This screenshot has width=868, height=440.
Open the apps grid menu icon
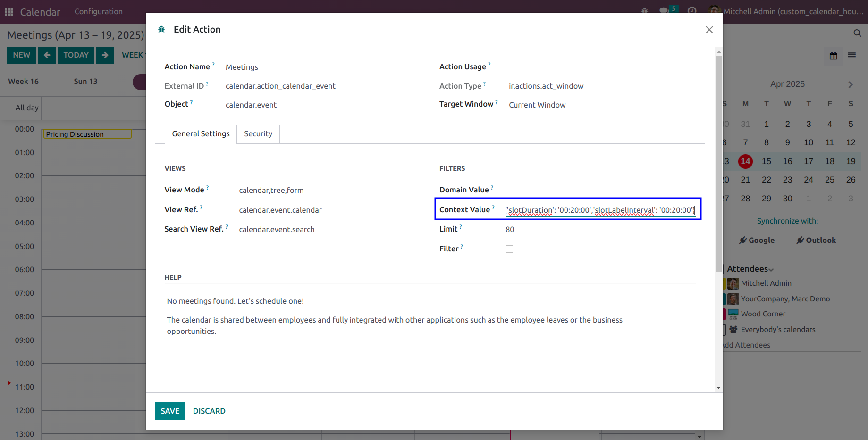pos(9,11)
